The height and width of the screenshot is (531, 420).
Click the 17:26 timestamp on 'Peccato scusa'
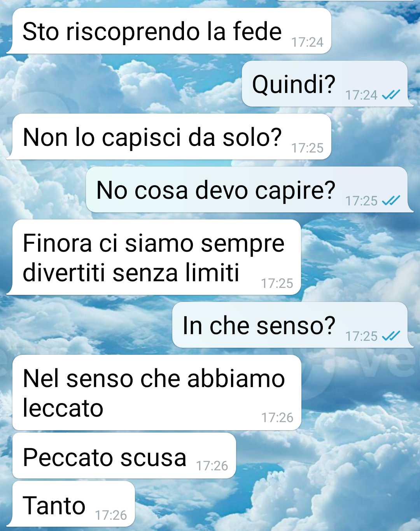click(212, 466)
